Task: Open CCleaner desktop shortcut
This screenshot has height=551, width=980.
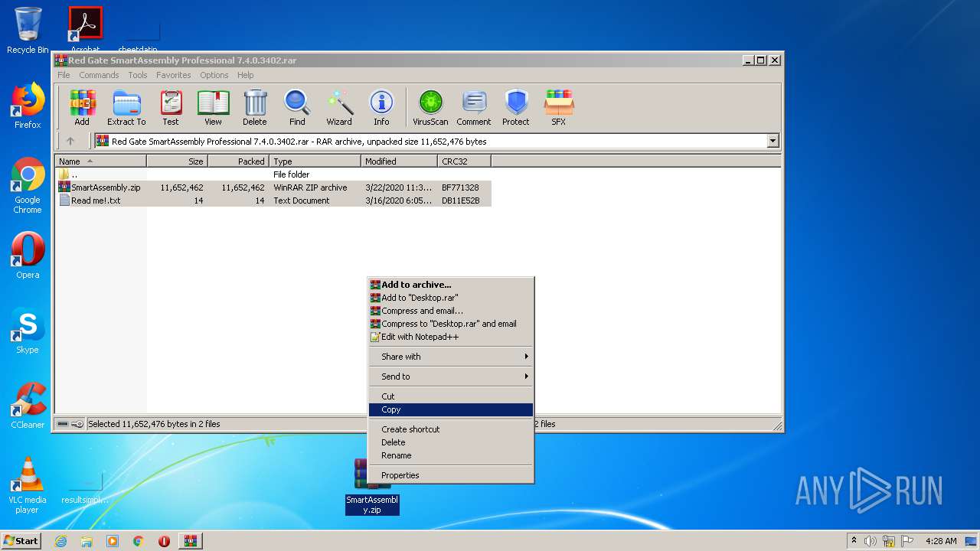Action: 28,406
